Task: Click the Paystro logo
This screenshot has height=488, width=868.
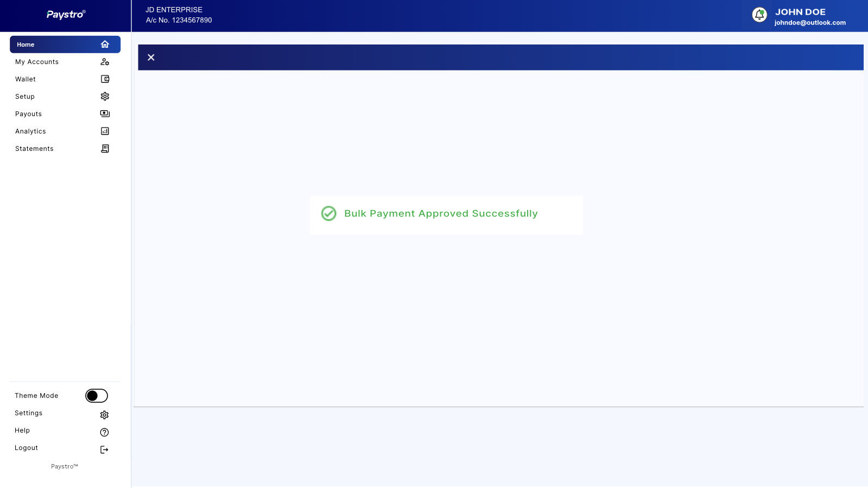Action: [x=66, y=15]
